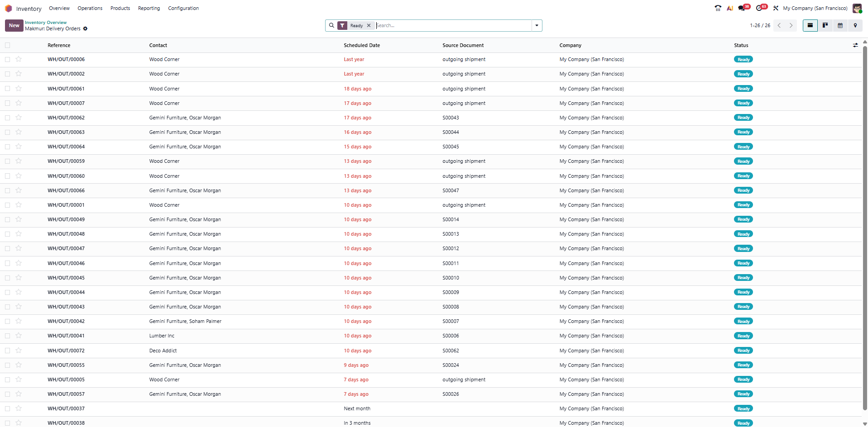Viewport: 868px width, 427px height.
Task: Open the AI assistant icon
Action: (x=729, y=8)
